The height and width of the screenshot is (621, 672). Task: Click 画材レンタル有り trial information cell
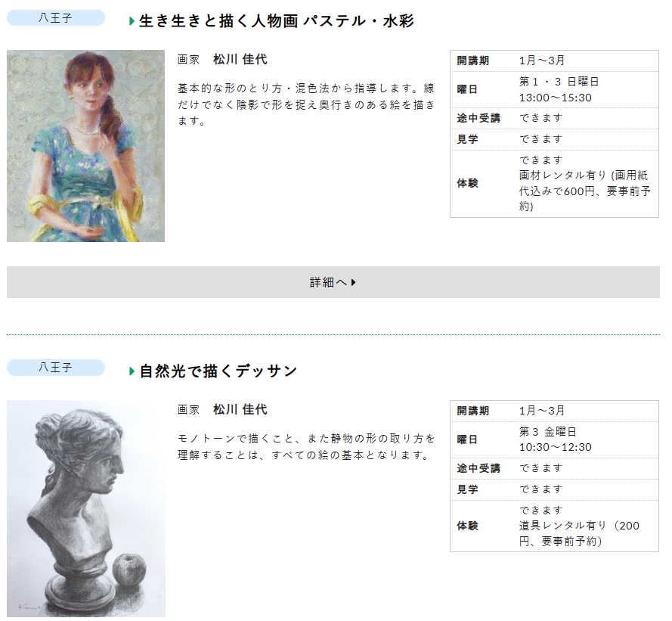pyautogui.click(x=584, y=184)
